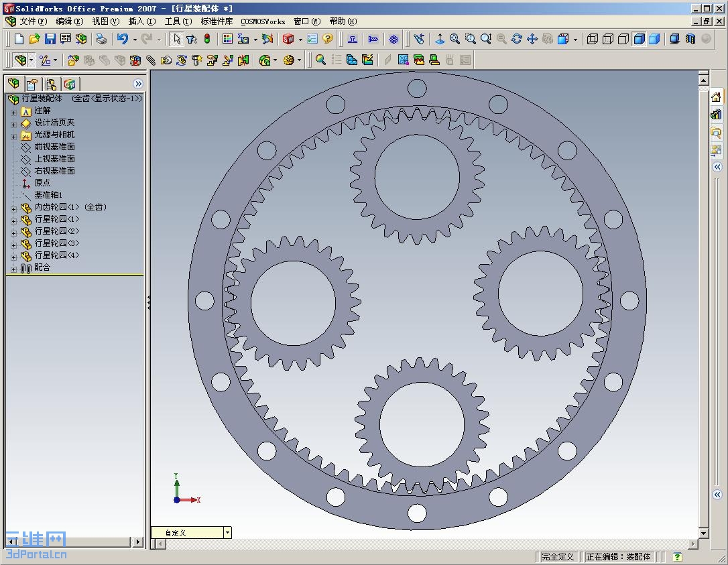
Task: Select Zoom to Area tool
Action: 471,39
